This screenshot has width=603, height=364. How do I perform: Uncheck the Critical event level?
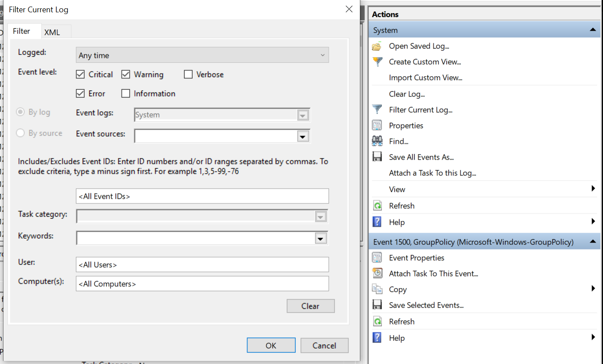[x=80, y=74]
